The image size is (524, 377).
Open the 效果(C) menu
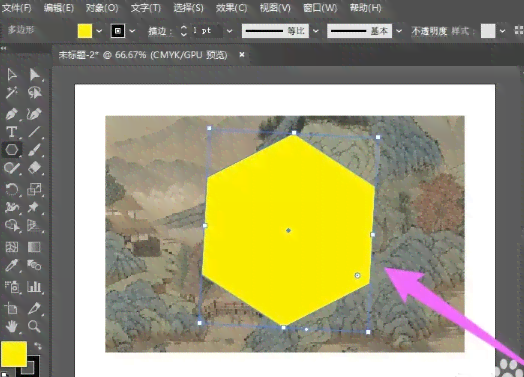coord(231,8)
